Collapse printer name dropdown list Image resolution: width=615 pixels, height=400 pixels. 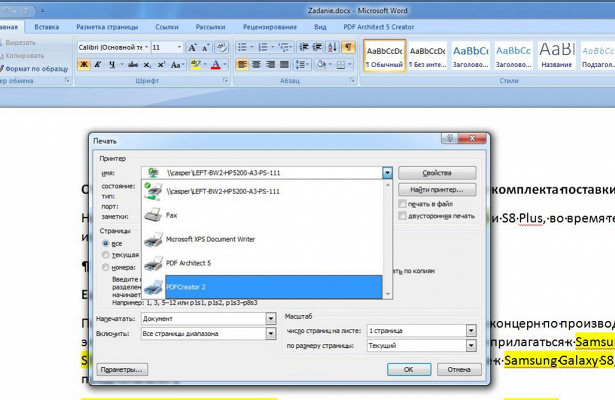point(387,173)
